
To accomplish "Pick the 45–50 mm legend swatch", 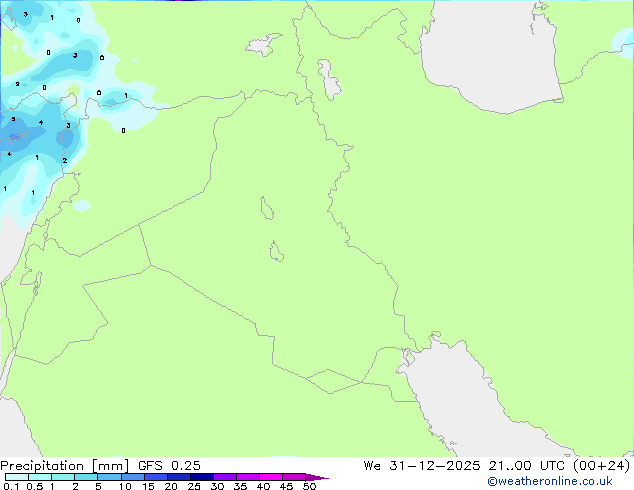I will (294, 477).
